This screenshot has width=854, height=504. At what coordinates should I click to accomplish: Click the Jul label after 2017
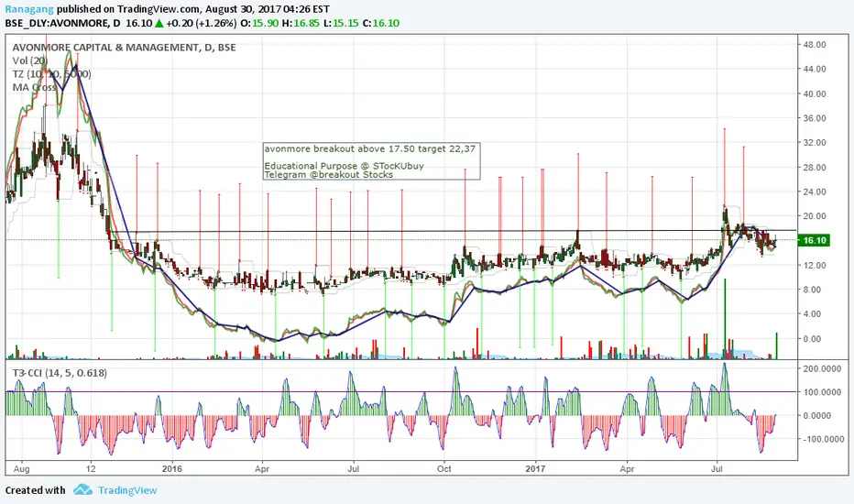[717, 468]
